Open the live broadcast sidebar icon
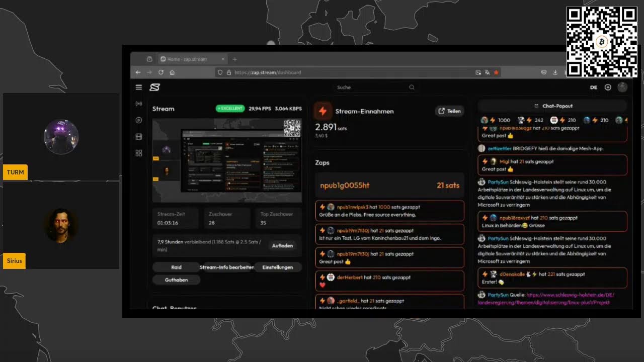The height and width of the screenshot is (362, 644). pos(139,104)
